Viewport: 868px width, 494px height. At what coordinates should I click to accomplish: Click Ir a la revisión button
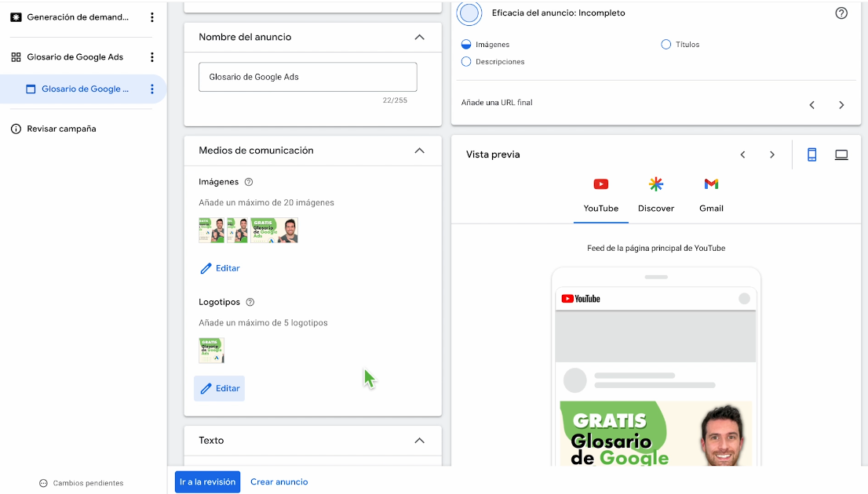click(208, 481)
